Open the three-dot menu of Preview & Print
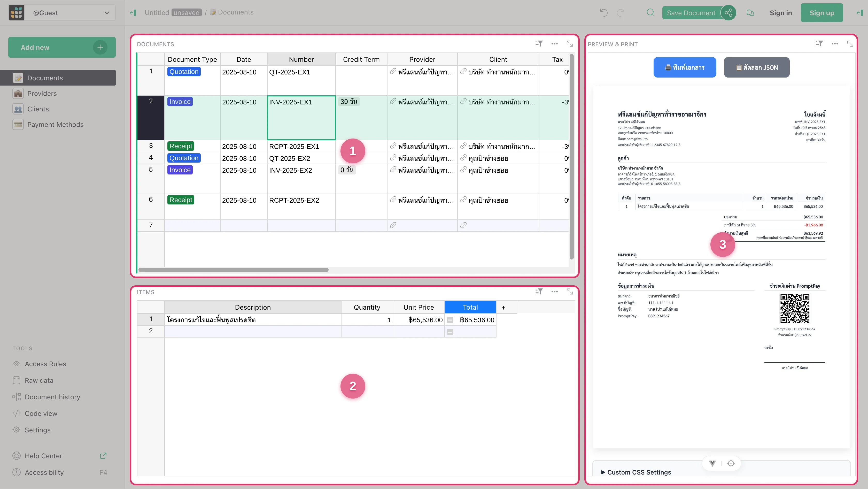This screenshot has height=489, width=868. [x=835, y=44]
